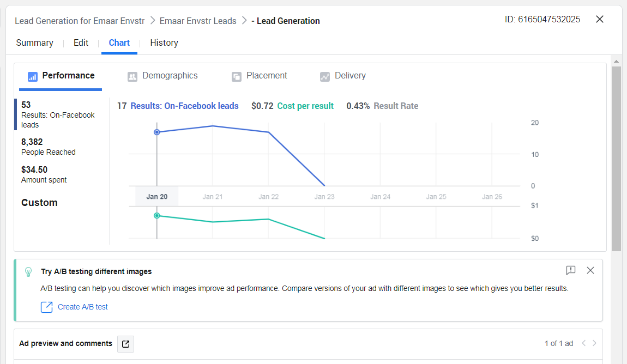The image size is (627, 364).
Task: Click the Delivery trend icon
Action: [325, 77]
